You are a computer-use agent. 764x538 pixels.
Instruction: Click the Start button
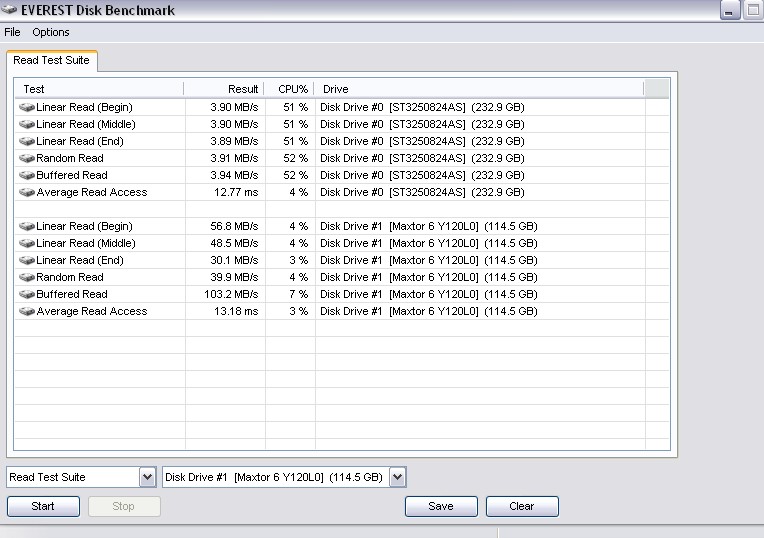[x=43, y=506]
